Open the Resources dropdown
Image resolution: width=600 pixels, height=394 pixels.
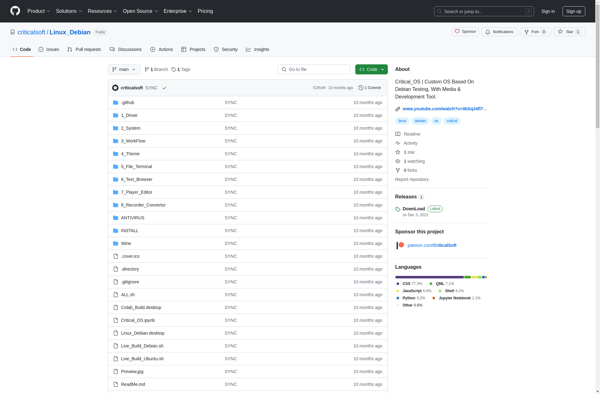click(x=102, y=11)
